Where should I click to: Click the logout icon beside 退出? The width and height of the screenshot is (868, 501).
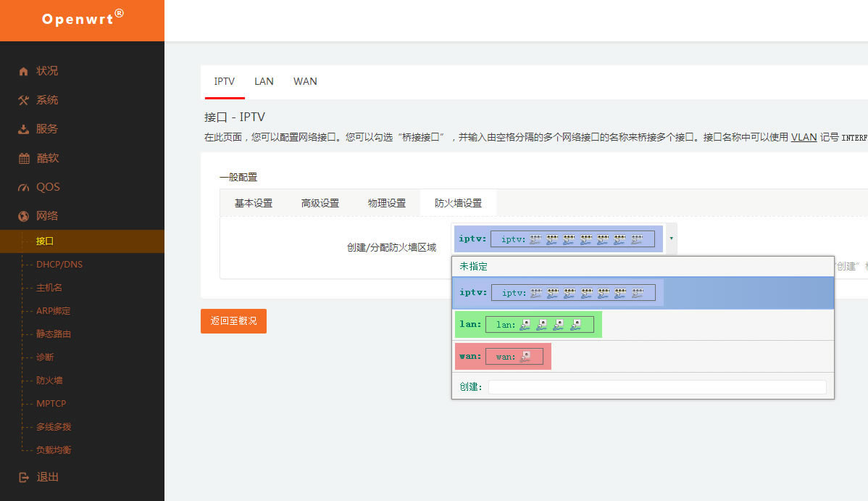24,477
